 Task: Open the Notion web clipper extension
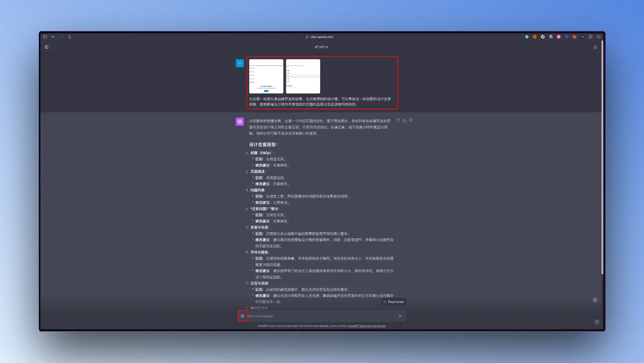(551, 37)
